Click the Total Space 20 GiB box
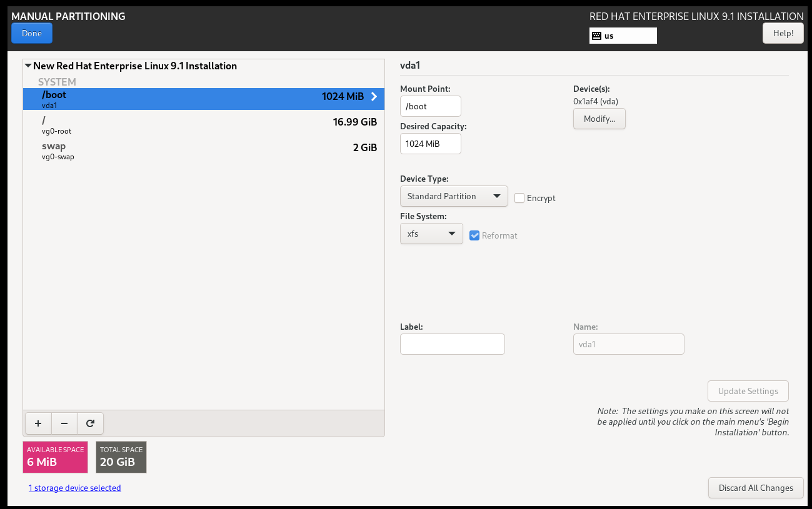812x509 pixels. click(x=121, y=457)
